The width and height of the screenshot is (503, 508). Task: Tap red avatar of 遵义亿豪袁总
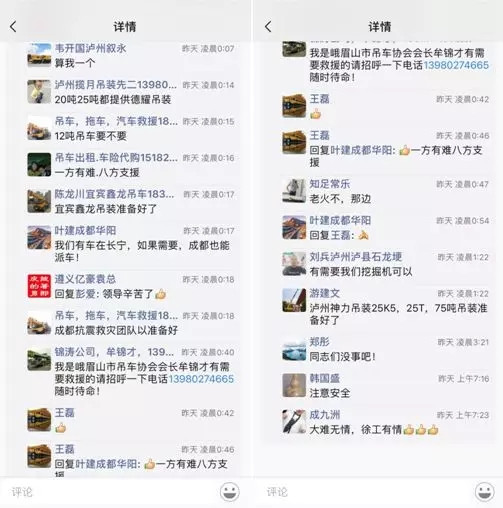tap(39, 286)
